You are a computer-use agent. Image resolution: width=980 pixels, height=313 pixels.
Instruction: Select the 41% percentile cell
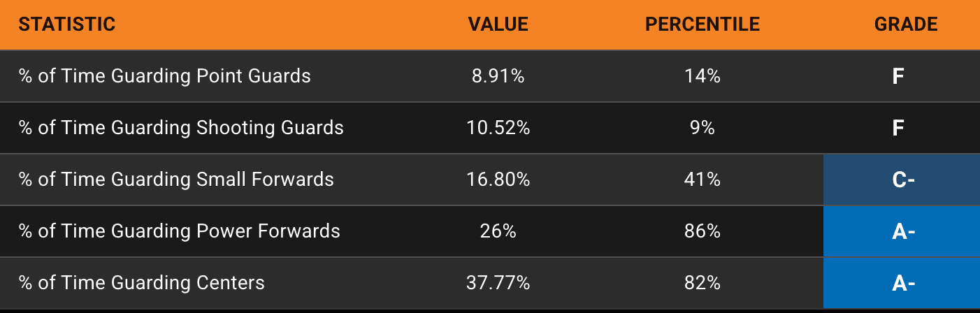[702, 180]
